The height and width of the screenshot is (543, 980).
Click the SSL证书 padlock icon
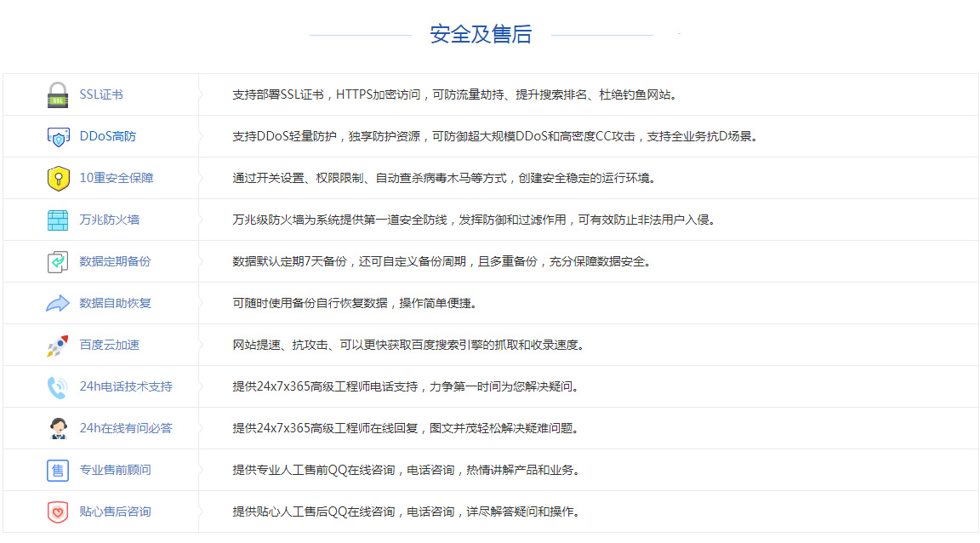[58, 94]
